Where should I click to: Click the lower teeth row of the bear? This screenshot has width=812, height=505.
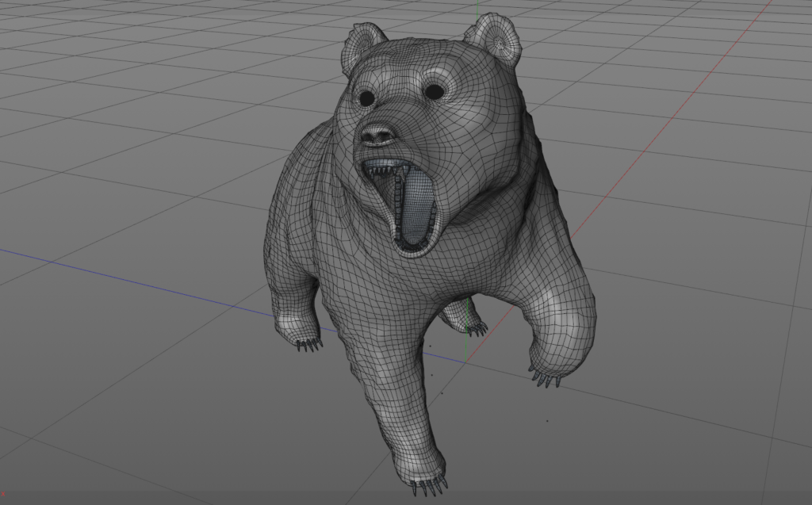tap(415, 248)
